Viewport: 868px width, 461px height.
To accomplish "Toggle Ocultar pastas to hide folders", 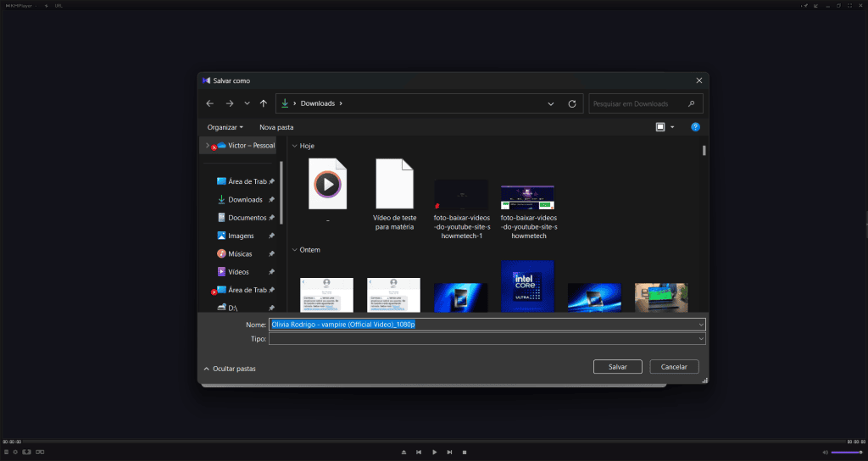I will click(229, 369).
